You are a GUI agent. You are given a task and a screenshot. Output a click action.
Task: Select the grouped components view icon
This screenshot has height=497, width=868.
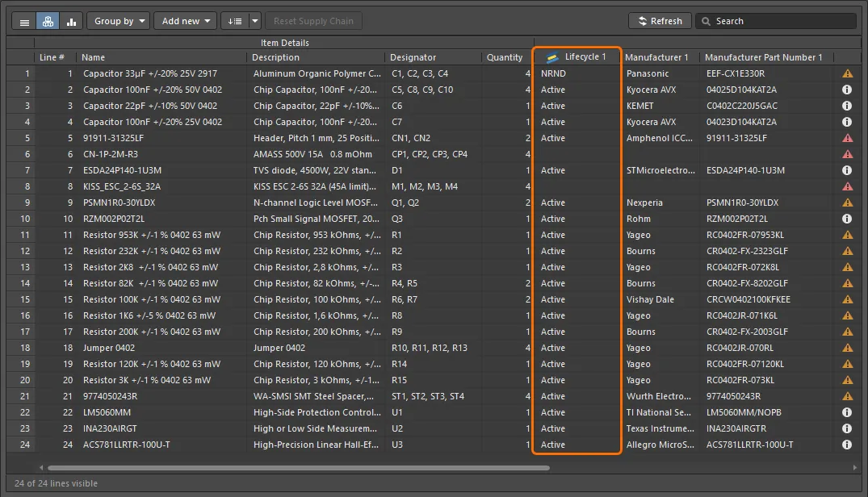(48, 22)
